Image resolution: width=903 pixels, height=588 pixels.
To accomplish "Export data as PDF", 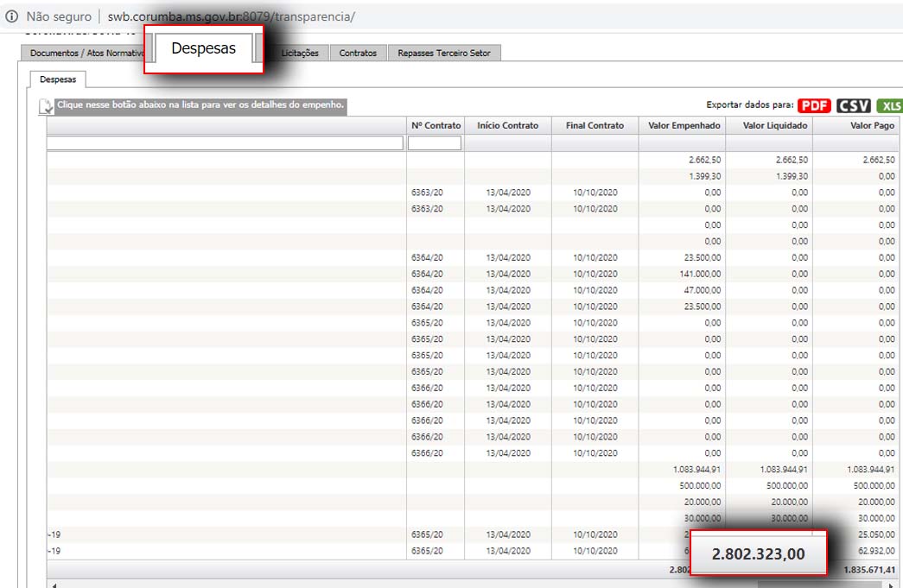I will point(814,106).
